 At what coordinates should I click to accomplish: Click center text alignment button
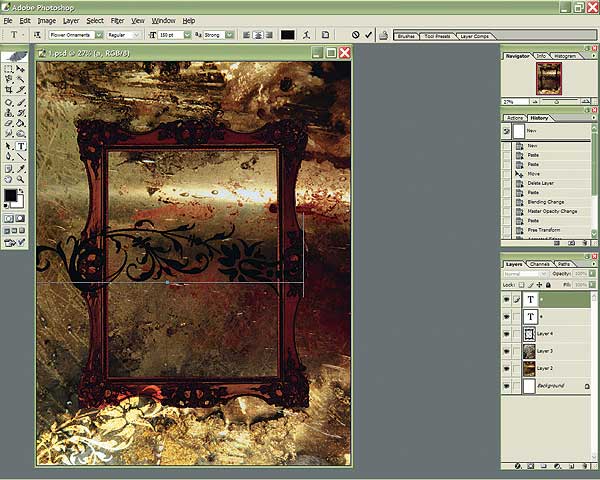pos(257,35)
